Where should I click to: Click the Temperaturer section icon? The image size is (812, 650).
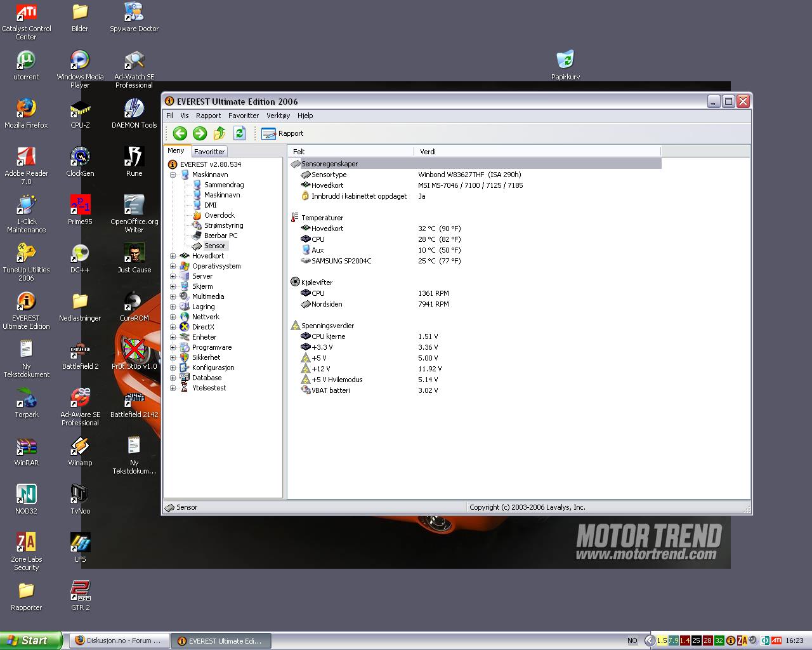tap(295, 218)
